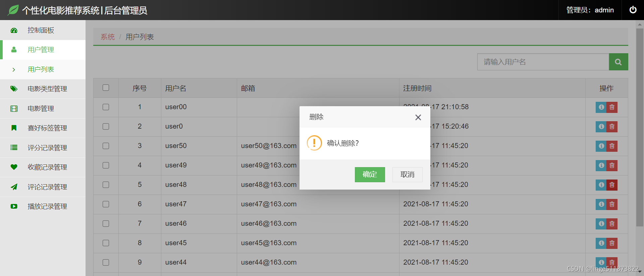The height and width of the screenshot is (276, 644).
Task: View info for user49 row
Action: pyautogui.click(x=601, y=165)
